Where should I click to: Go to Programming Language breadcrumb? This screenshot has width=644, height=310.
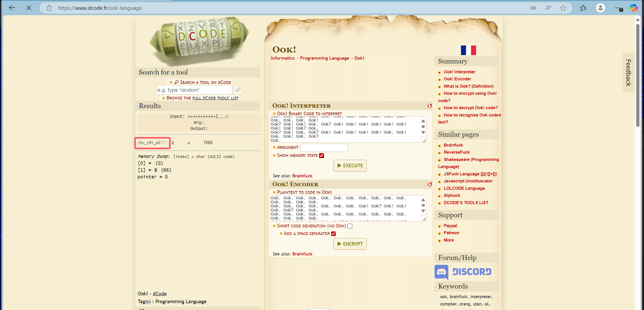point(324,58)
